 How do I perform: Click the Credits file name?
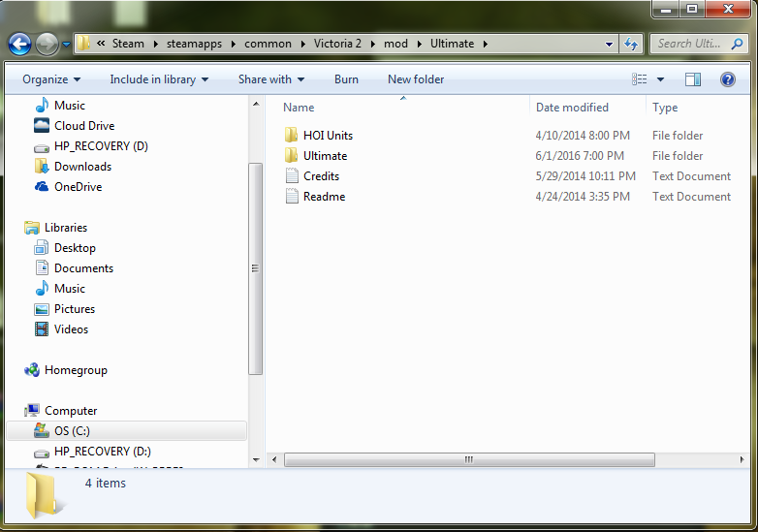[321, 176]
